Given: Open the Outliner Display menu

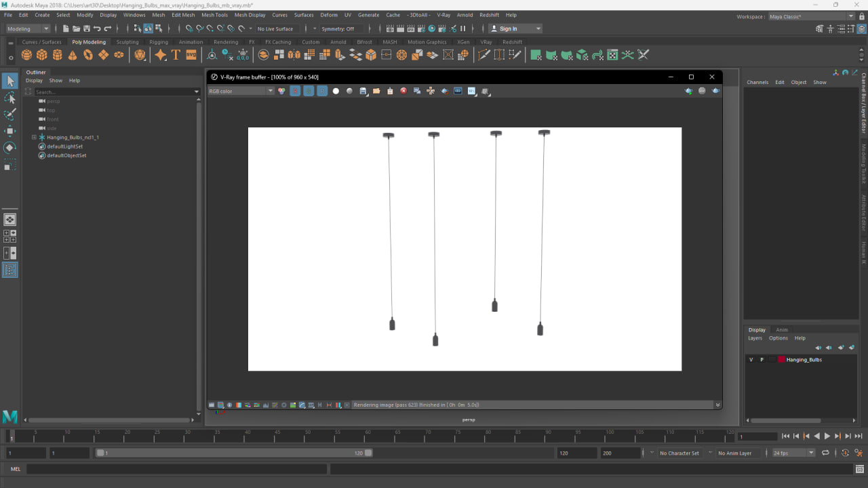Looking at the screenshot, I should 34,81.
